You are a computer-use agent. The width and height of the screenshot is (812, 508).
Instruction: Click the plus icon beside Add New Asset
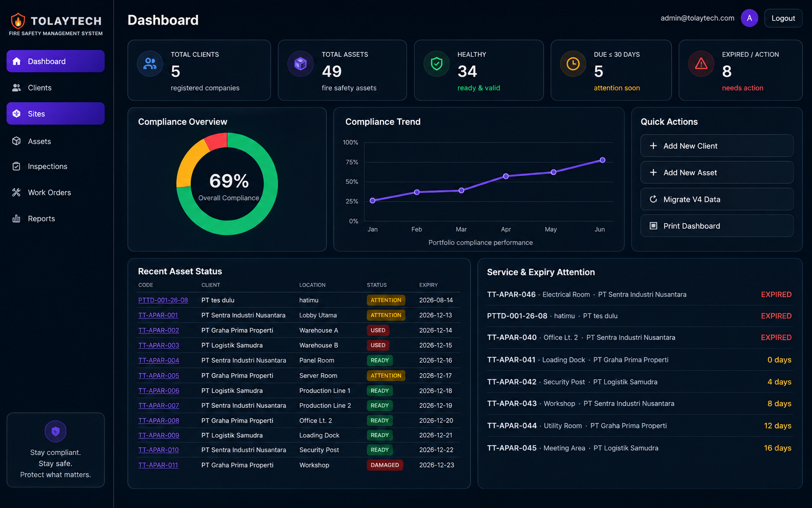click(653, 173)
